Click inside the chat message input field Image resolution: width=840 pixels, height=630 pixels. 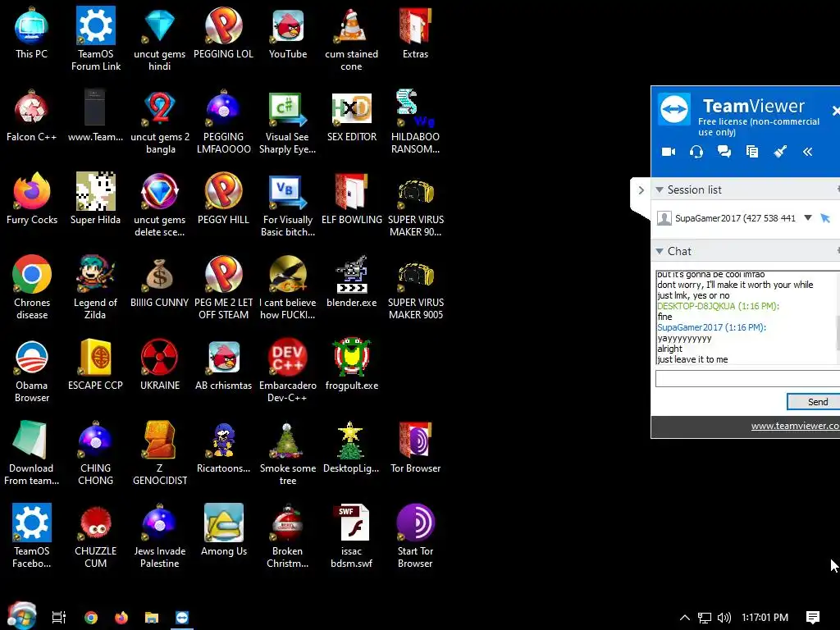click(747, 378)
